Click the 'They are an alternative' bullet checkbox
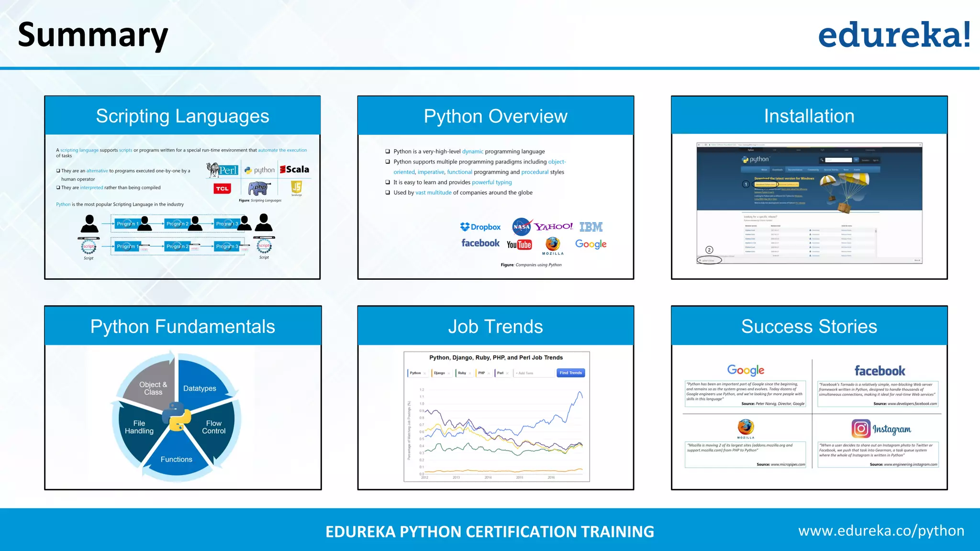Viewport: 980px width, 551px height. 58,171
